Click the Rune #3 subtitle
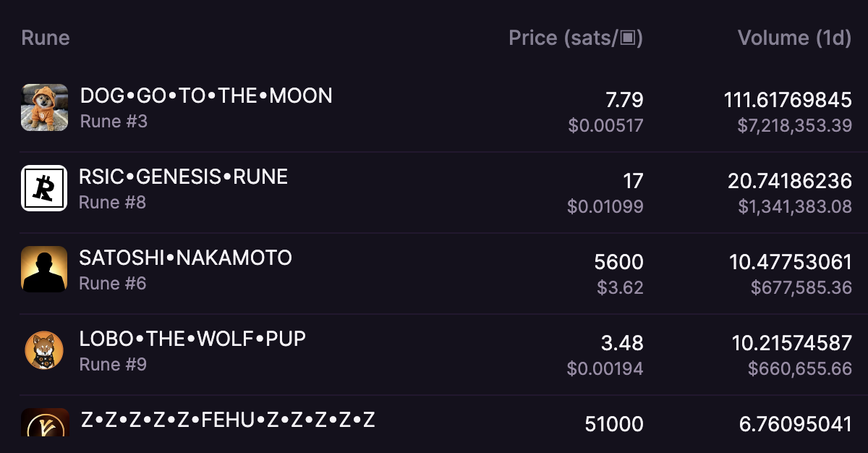The height and width of the screenshot is (453, 868). (x=114, y=121)
